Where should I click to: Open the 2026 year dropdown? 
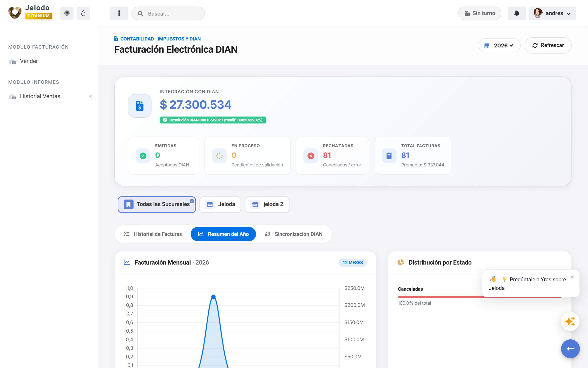tap(499, 46)
